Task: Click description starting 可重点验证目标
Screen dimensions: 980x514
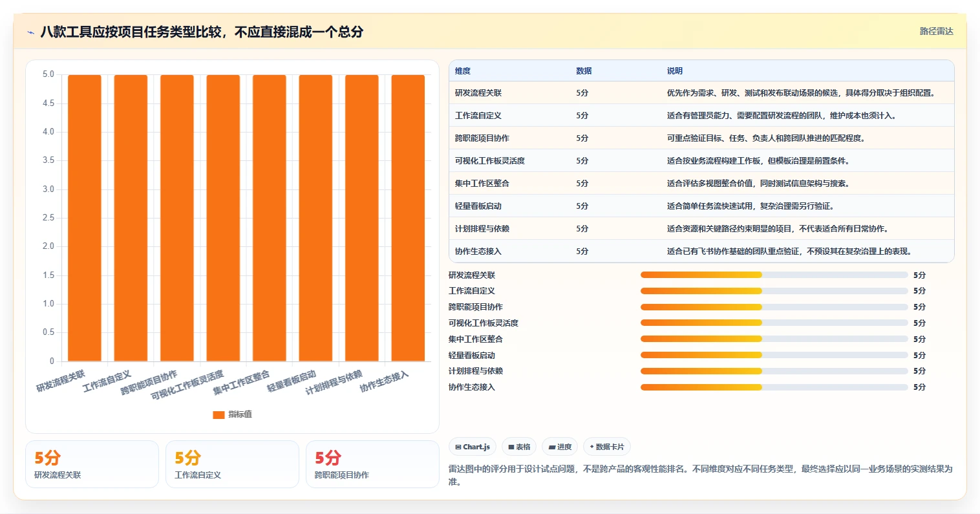Action: pyautogui.click(x=766, y=138)
